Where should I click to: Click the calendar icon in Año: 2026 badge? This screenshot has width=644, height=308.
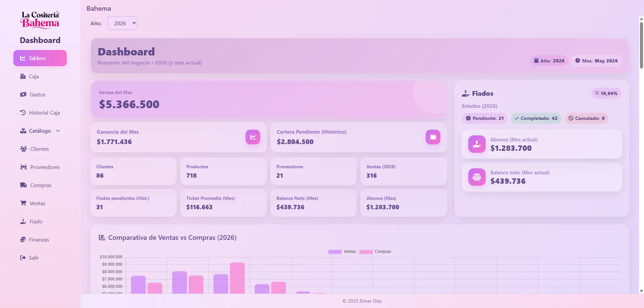(536, 61)
